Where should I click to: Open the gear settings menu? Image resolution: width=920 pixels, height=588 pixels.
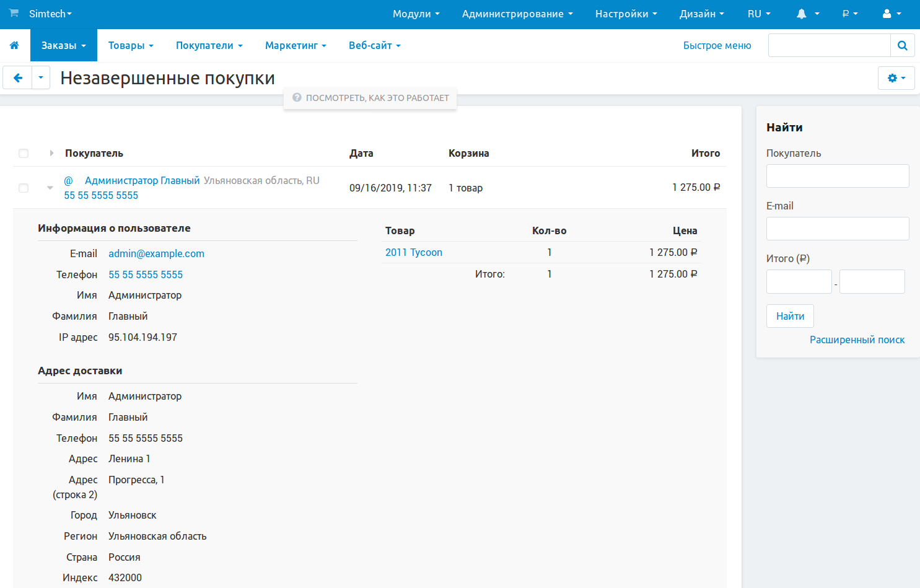tap(896, 78)
